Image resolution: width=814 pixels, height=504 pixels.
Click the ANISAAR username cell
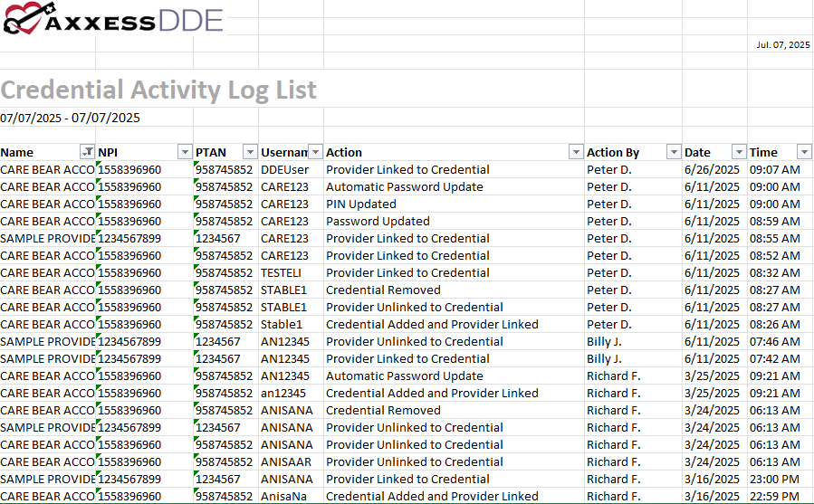[x=286, y=462]
